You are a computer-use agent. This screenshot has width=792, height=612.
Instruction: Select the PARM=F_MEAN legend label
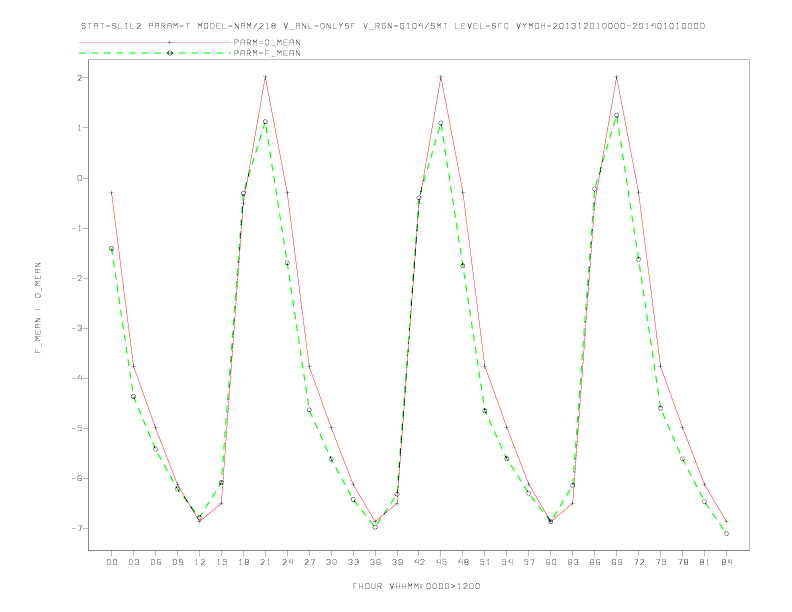pos(267,53)
